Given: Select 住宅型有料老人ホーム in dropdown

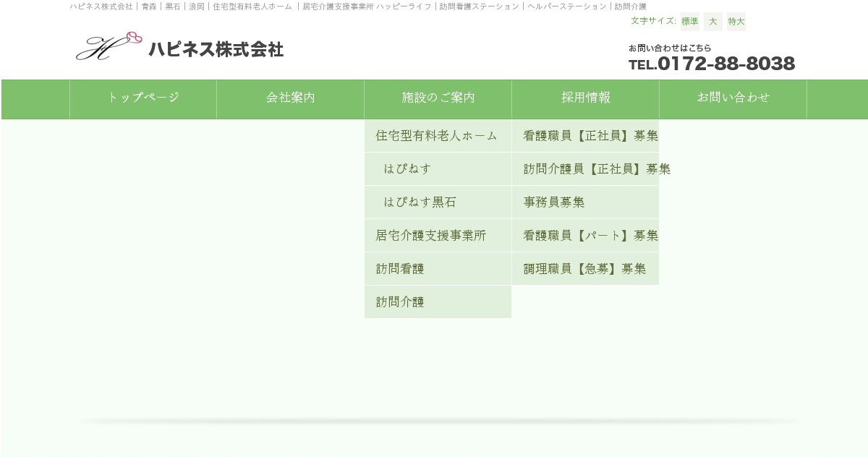Looking at the screenshot, I should 438,135.
